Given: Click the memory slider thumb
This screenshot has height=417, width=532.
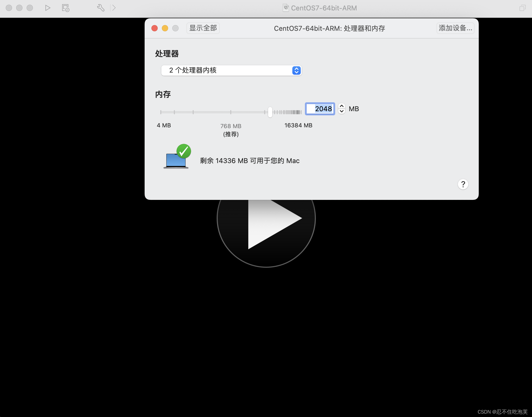Looking at the screenshot, I should [x=270, y=112].
